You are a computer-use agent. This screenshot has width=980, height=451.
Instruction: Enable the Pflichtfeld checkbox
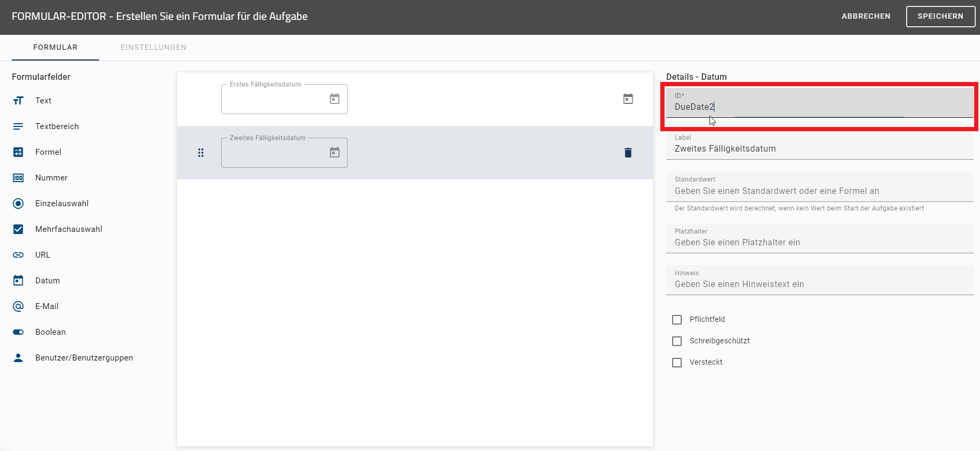tap(677, 320)
